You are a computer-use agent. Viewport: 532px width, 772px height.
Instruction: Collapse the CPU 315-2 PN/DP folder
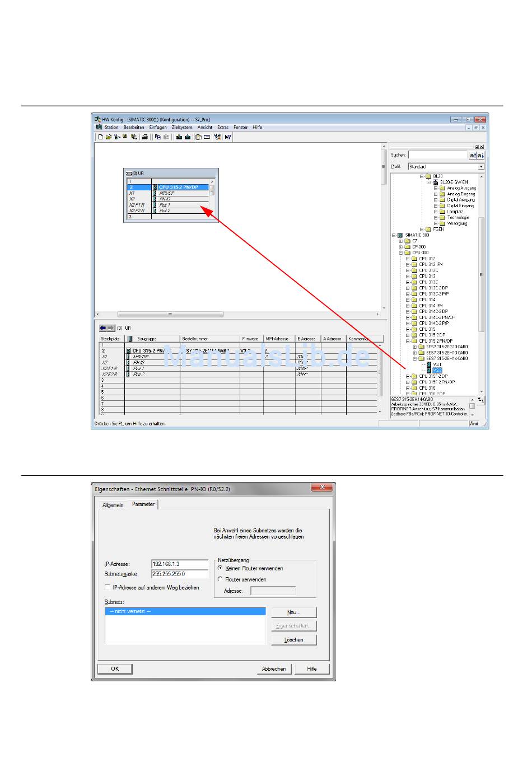(408, 341)
